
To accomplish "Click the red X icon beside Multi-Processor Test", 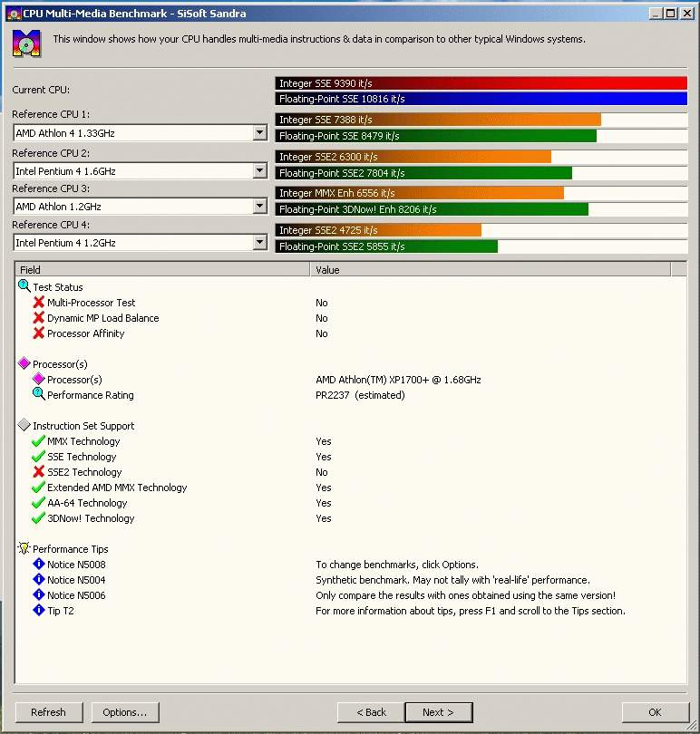I will click(39, 303).
